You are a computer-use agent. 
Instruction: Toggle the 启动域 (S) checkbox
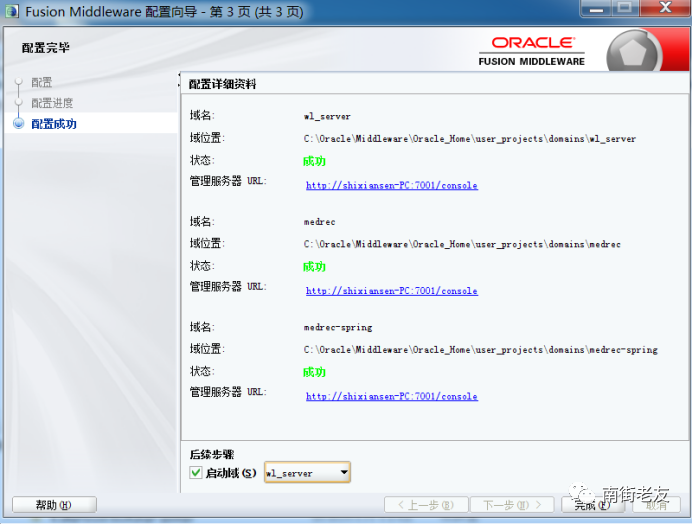click(196, 473)
